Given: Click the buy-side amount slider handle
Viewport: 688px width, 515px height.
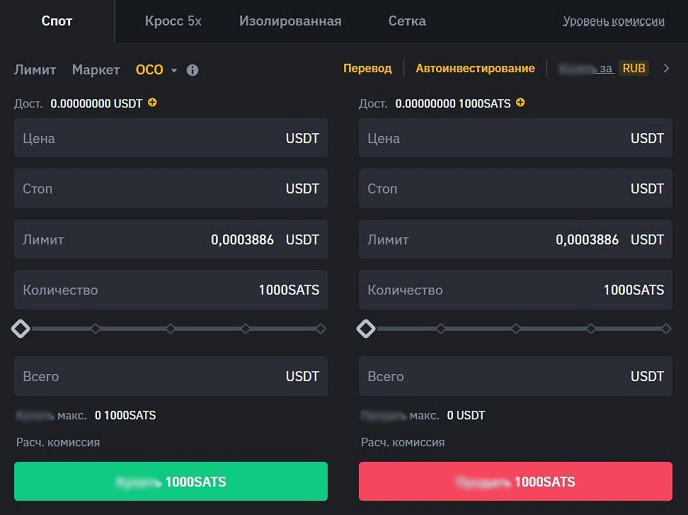Looking at the screenshot, I should (x=20, y=328).
